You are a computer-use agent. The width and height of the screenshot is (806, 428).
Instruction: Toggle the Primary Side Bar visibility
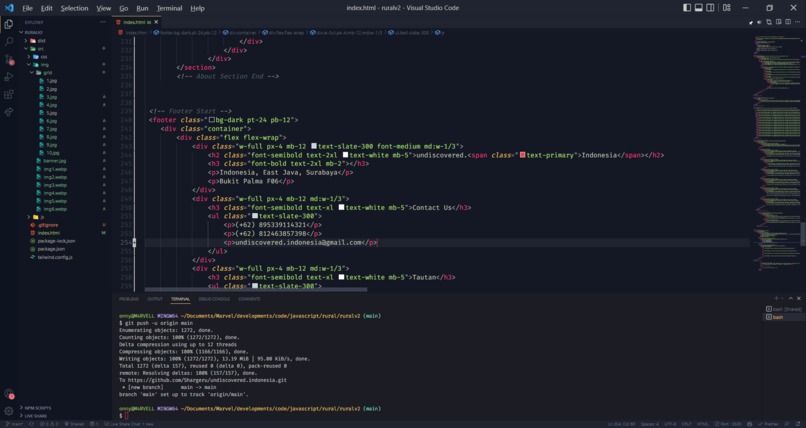point(687,8)
